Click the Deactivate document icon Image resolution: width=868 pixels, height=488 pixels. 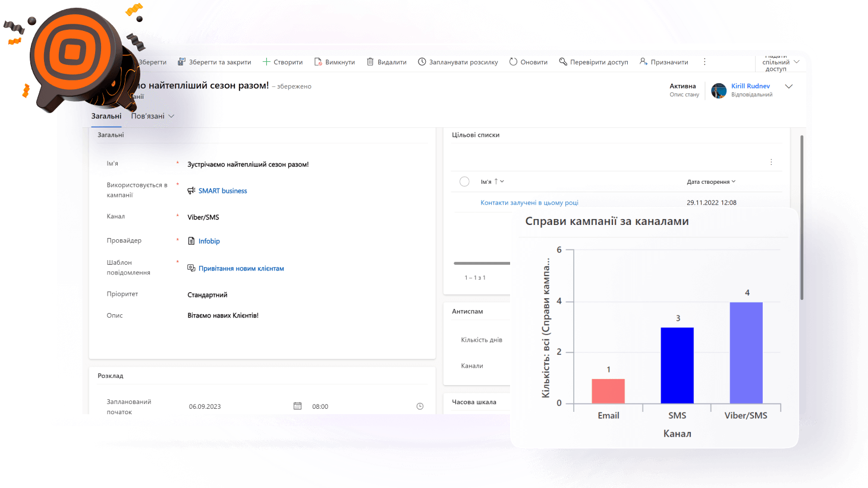pos(318,62)
